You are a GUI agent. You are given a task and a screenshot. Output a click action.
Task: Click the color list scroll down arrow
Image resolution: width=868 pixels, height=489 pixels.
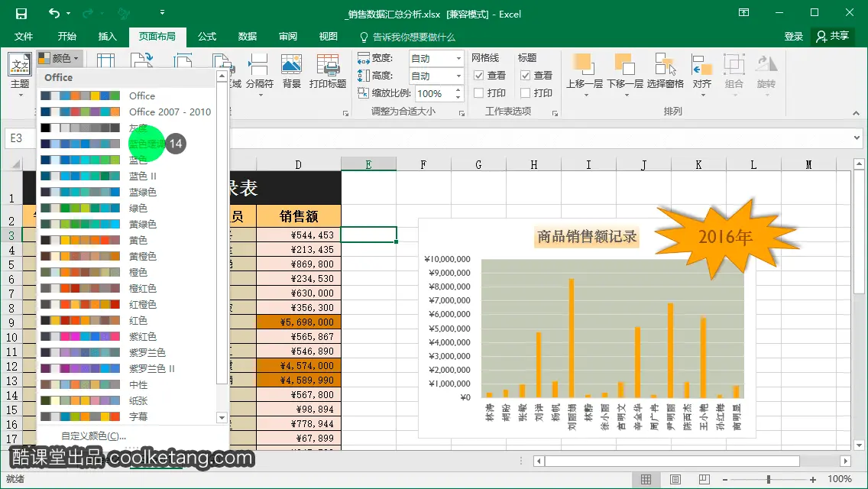[222, 418]
